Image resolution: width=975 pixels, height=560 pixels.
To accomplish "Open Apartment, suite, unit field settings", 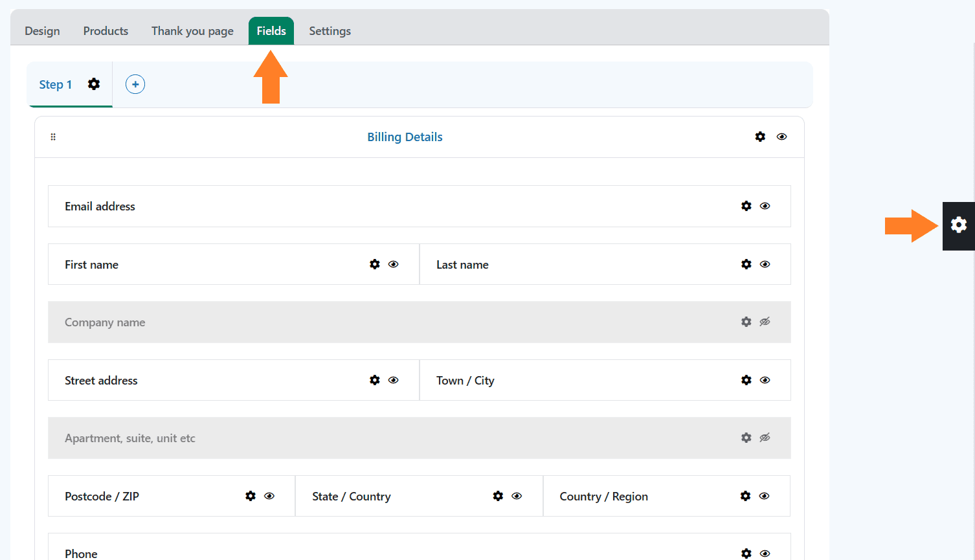I will (746, 438).
